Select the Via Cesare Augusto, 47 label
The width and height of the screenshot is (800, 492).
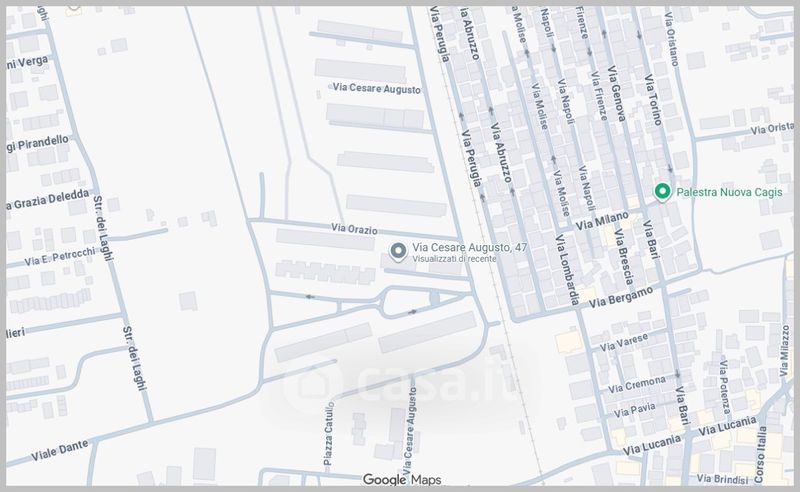click(470, 247)
